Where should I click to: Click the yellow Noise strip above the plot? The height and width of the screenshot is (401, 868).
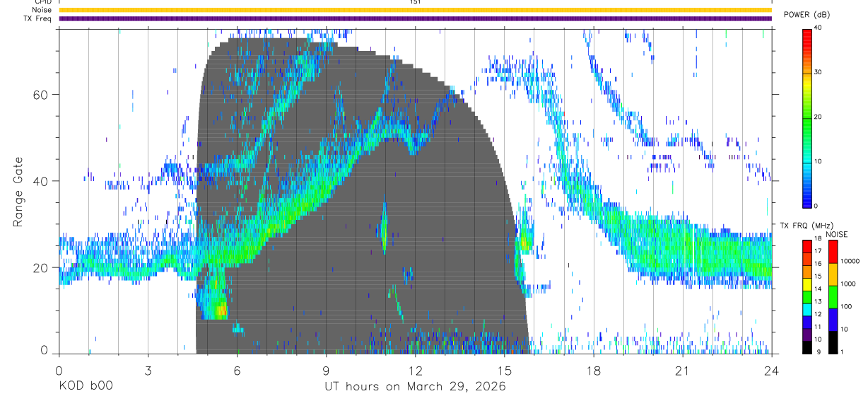pos(415,10)
